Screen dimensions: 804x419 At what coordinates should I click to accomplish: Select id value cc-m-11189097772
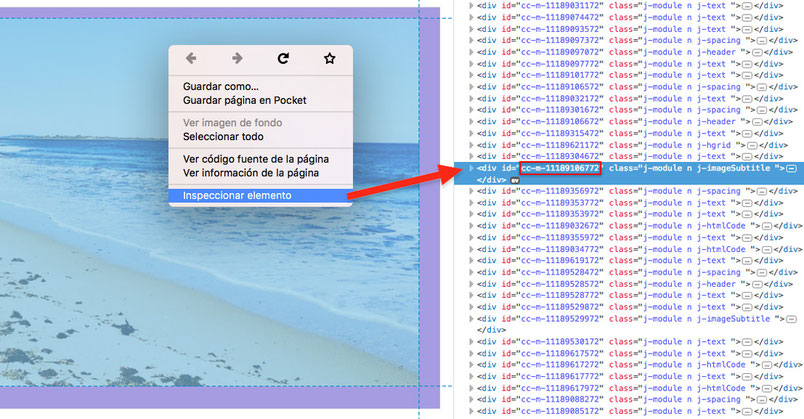point(560,64)
